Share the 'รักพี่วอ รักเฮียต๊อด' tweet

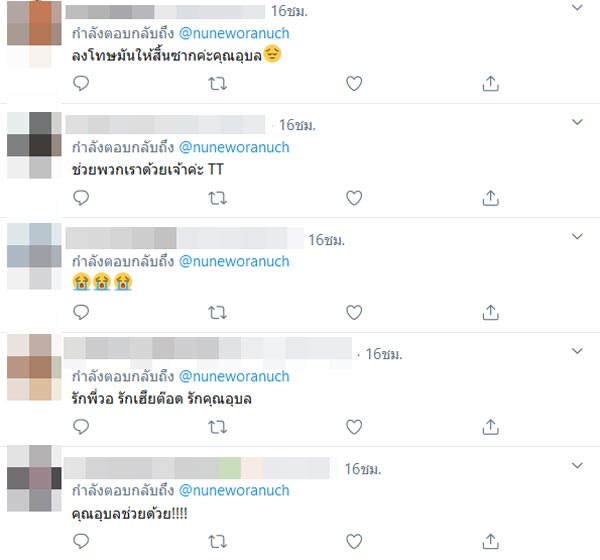coord(491,427)
